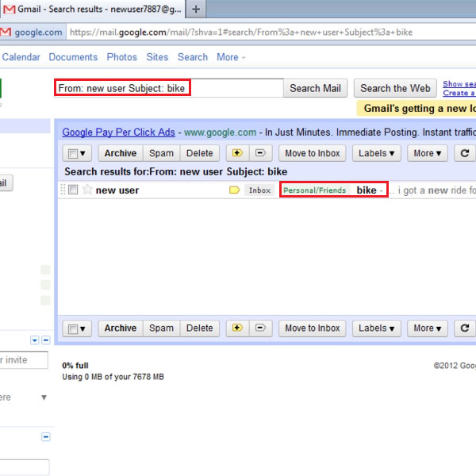This screenshot has height=476, width=476.
Task: Click the Personal/Friends label on bike email
Action: 315,190
